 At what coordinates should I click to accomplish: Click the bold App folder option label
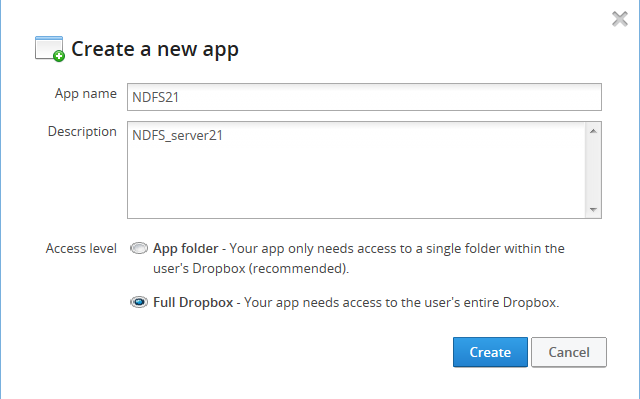click(185, 248)
